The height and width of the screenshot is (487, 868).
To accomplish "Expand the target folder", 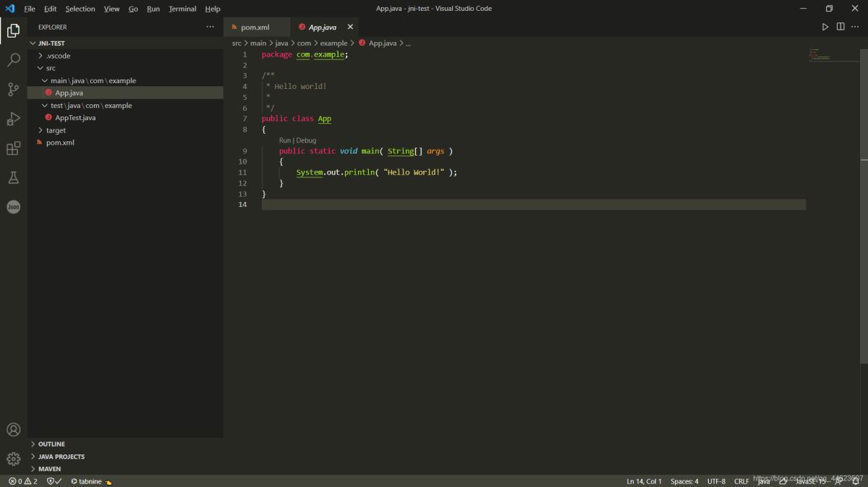I will click(x=56, y=130).
